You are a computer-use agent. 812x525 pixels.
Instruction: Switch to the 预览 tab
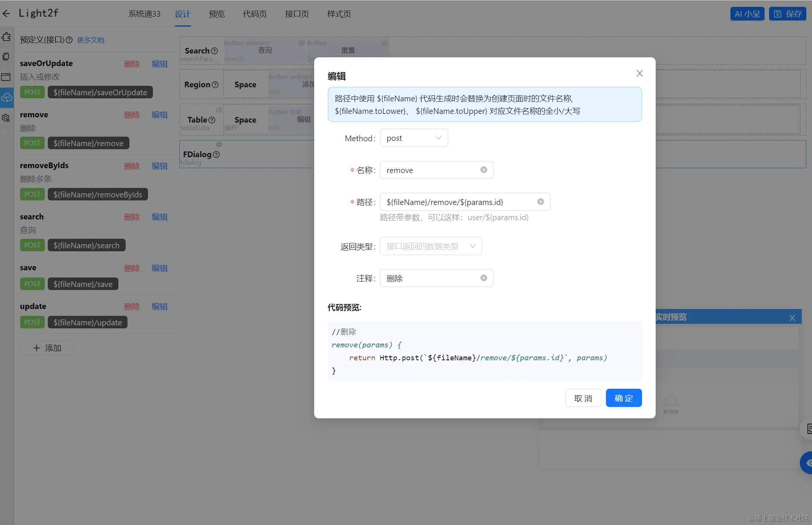pyautogui.click(x=217, y=14)
